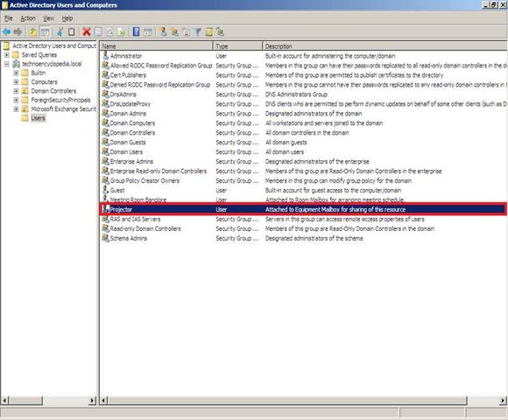Viewport: 508px width, 420px height.
Task: Select the RAS and IAS Servers group
Action: point(303,219)
